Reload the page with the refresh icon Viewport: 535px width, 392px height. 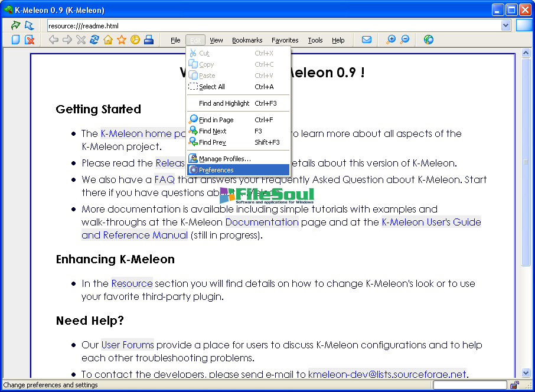tap(94, 40)
